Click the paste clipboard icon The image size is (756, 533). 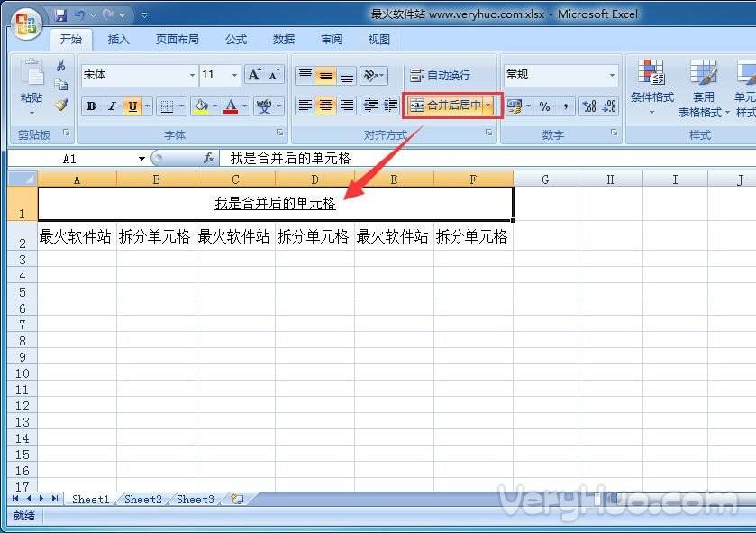[x=32, y=73]
